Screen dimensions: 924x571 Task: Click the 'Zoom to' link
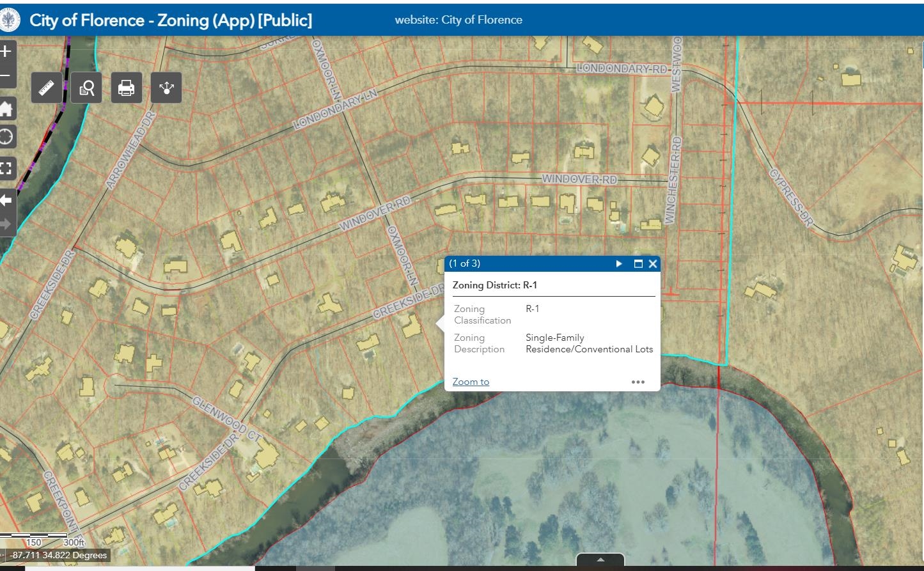click(x=471, y=382)
